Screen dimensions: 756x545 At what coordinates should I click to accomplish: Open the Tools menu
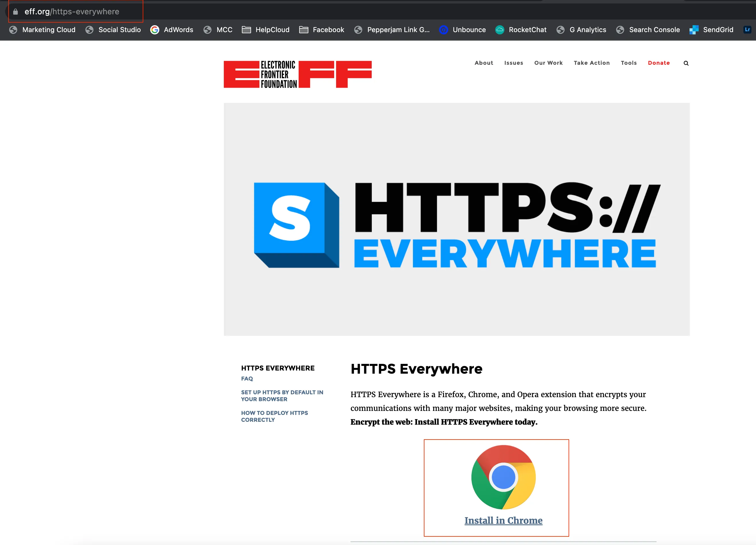pos(628,63)
